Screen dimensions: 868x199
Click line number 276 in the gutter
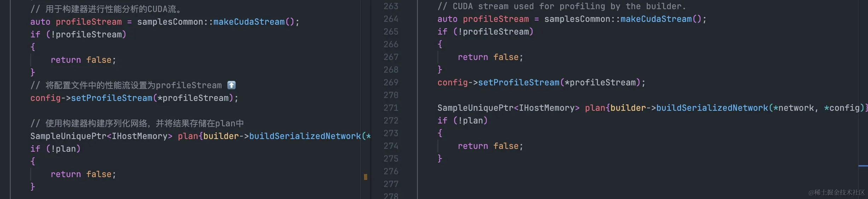pyautogui.click(x=391, y=171)
